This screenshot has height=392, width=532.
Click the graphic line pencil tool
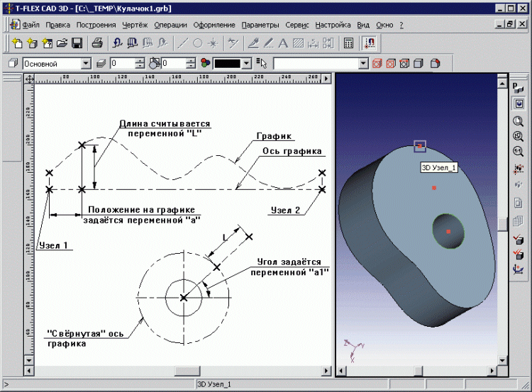tap(268, 43)
